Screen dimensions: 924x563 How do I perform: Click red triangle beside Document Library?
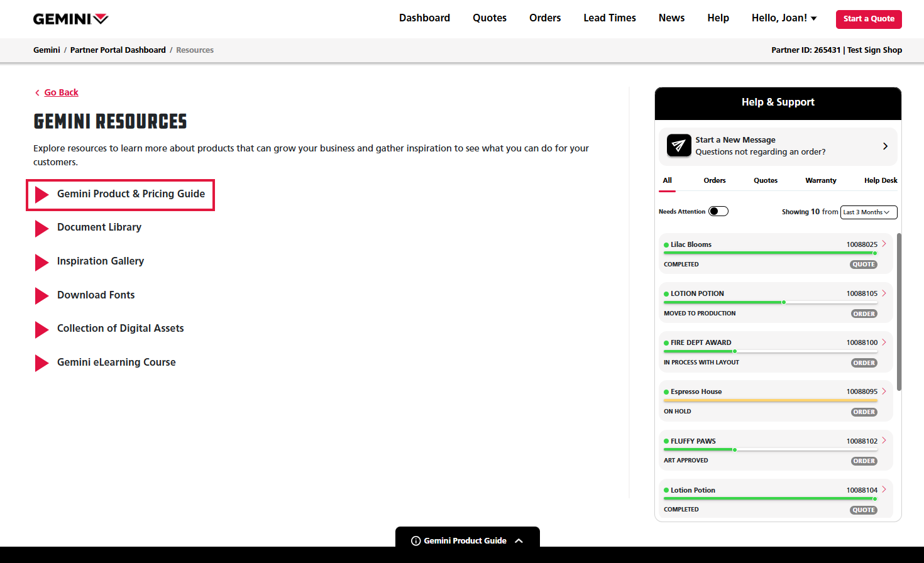coord(41,228)
